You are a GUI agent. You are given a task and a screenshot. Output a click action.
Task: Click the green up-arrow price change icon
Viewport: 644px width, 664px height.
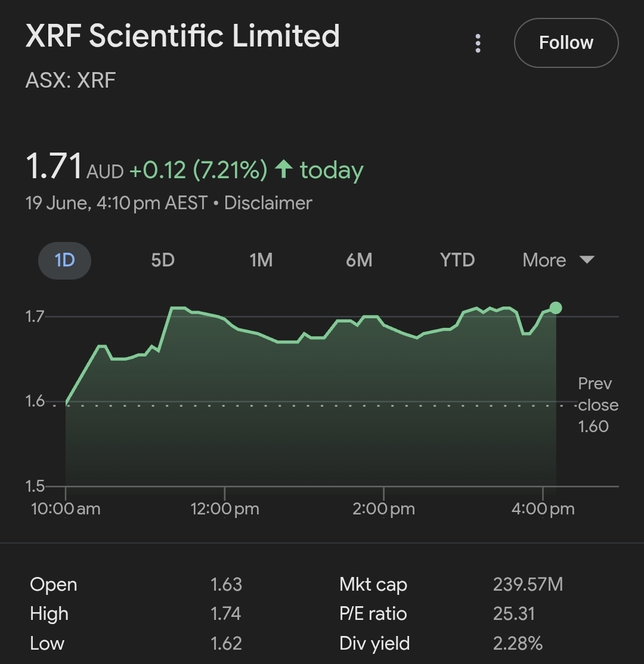click(x=284, y=170)
